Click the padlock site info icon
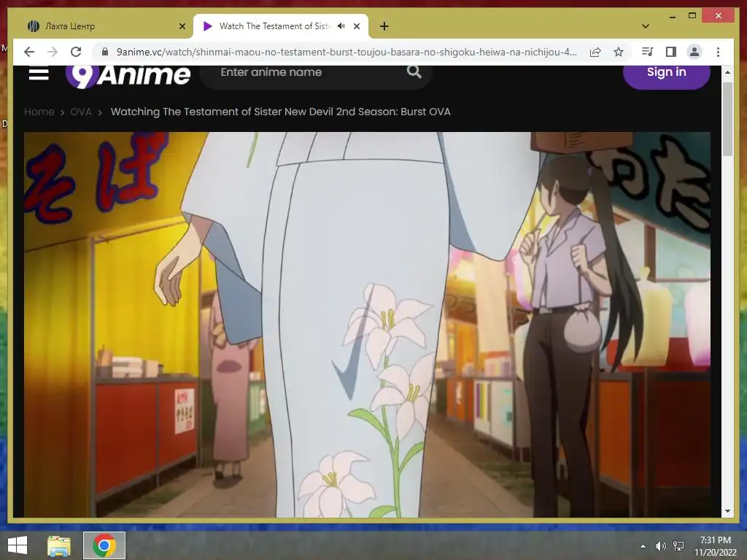The width and height of the screenshot is (747, 560). click(x=105, y=52)
